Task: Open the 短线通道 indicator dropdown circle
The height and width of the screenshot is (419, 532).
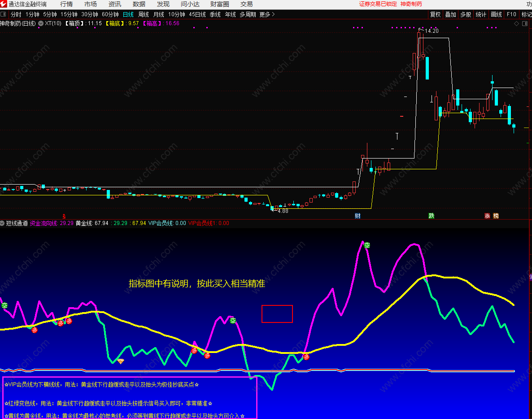Action: tap(2, 223)
